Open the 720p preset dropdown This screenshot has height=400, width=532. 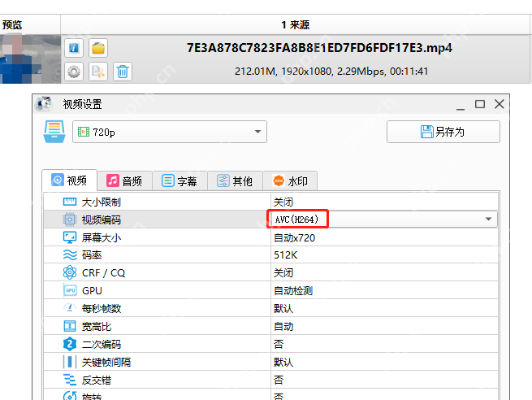(x=170, y=132)
